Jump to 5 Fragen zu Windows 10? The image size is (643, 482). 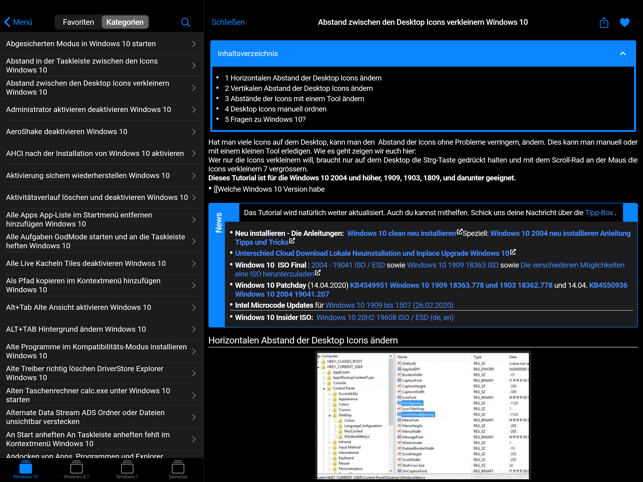tap(265, 119)
